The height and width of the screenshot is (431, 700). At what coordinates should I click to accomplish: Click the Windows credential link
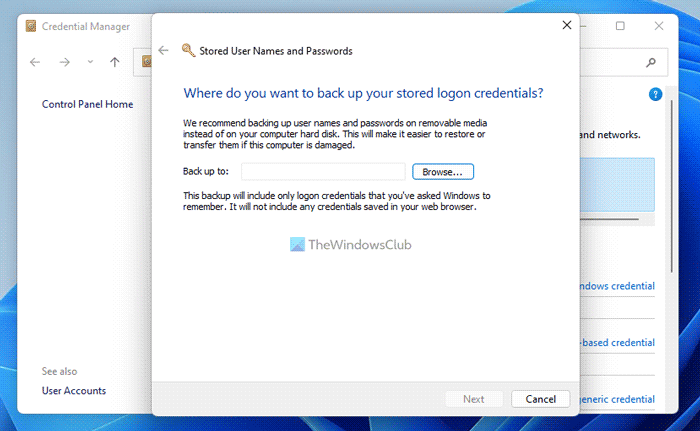pos(617,286)
